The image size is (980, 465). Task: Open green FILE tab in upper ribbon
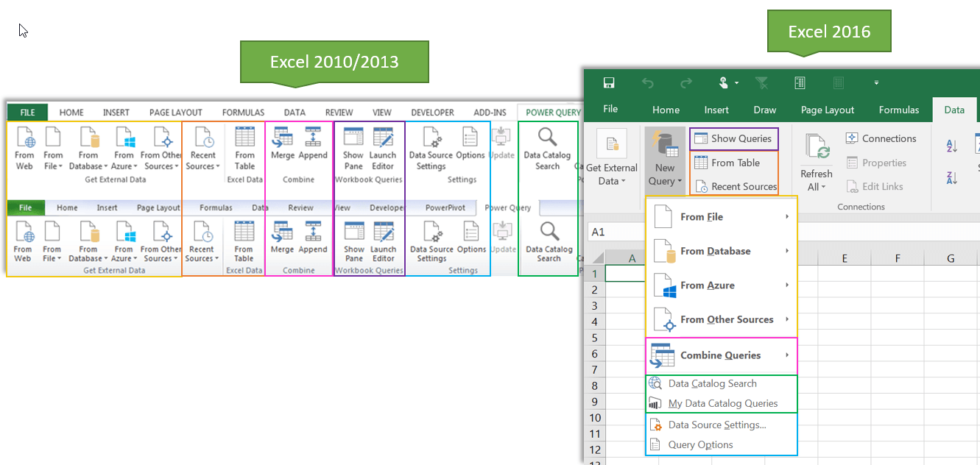pos(27,113)
